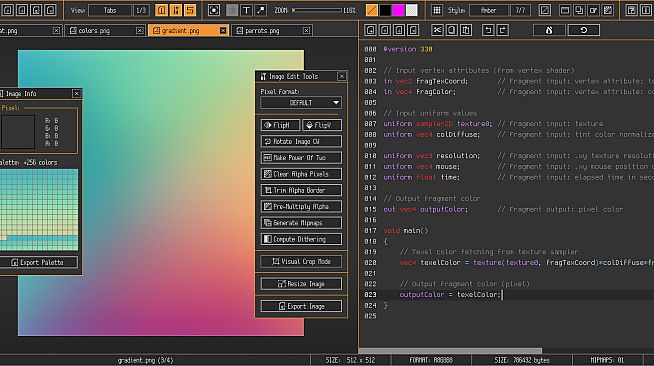Screen dimensions: 654x366
Task: Click the Export Image button
Action: 301,306
